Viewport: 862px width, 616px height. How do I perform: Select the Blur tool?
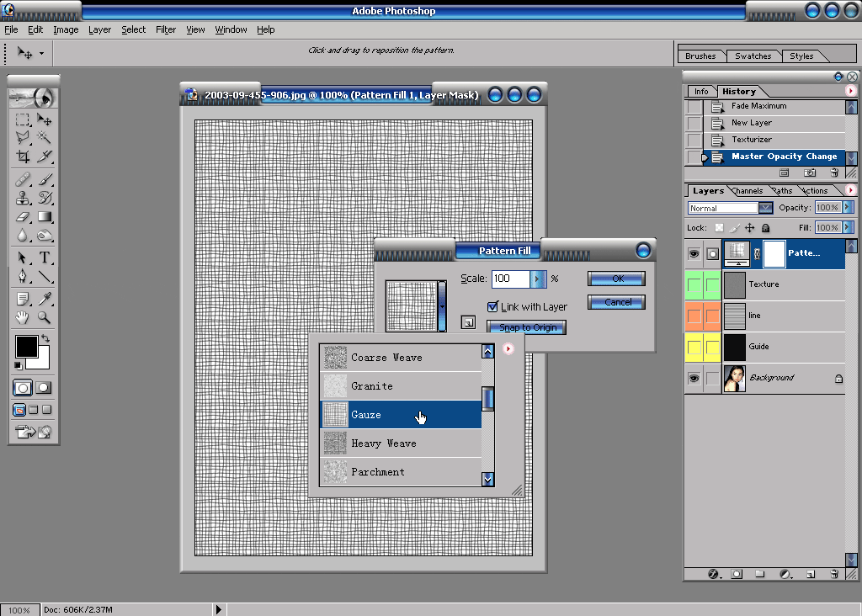pyautogui.click(x=23, y=235)
